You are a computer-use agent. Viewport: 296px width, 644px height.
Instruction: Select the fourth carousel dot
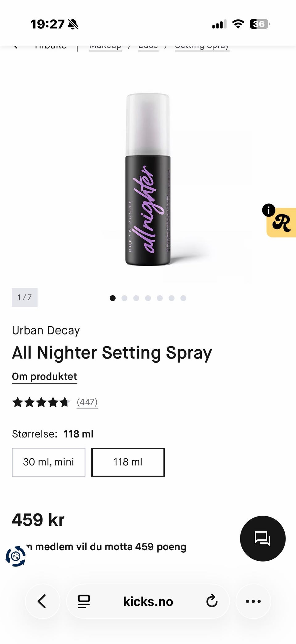pos(148,298)
